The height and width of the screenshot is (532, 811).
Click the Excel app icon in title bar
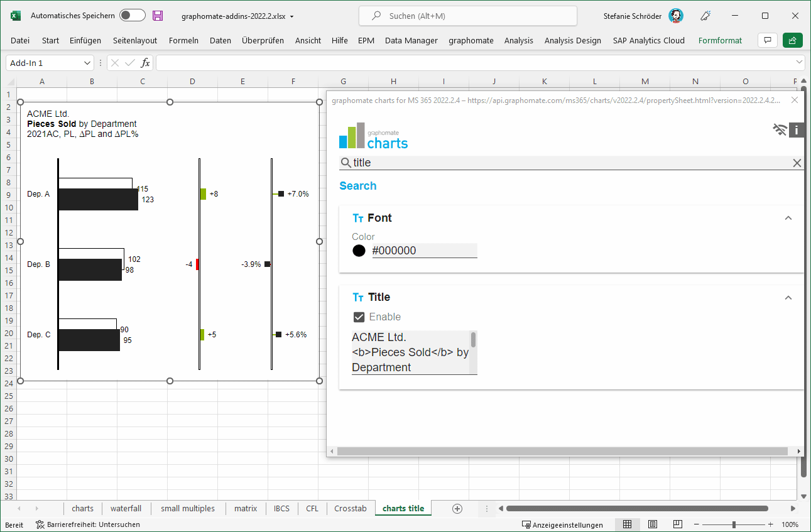click(16, 16)
